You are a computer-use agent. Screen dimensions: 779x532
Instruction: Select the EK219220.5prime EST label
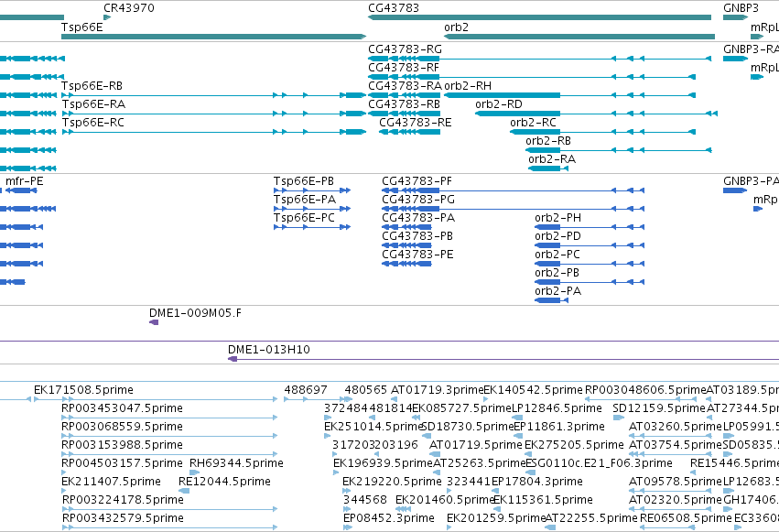pos(392,483)
